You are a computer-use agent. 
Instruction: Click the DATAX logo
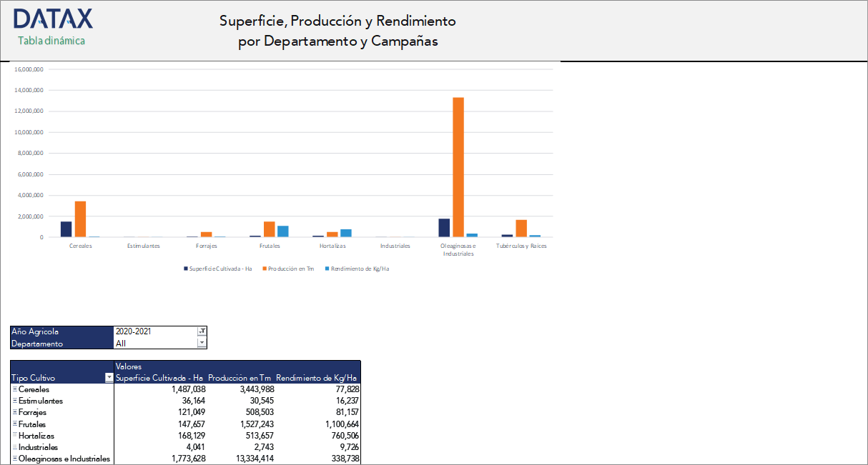tap(54, 19)
